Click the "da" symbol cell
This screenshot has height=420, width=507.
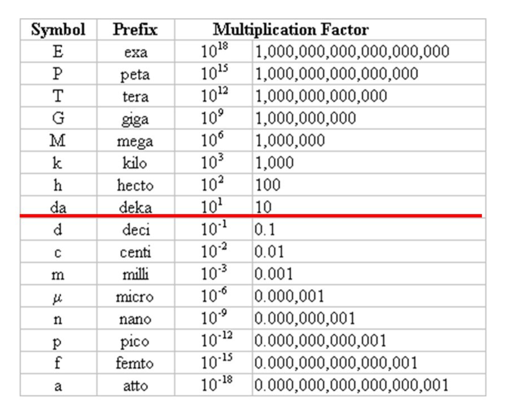58,207
